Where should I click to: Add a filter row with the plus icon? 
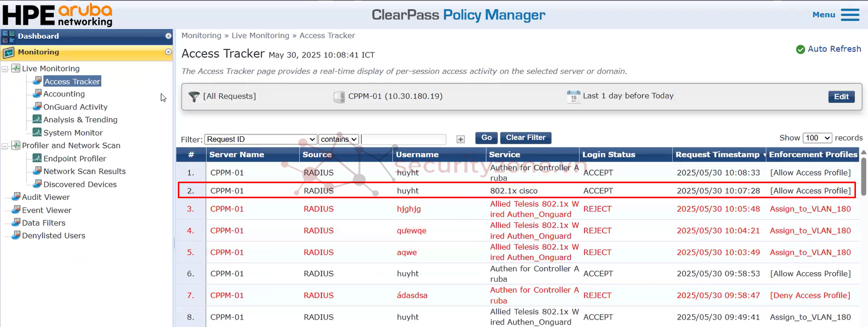coord(461,139)
